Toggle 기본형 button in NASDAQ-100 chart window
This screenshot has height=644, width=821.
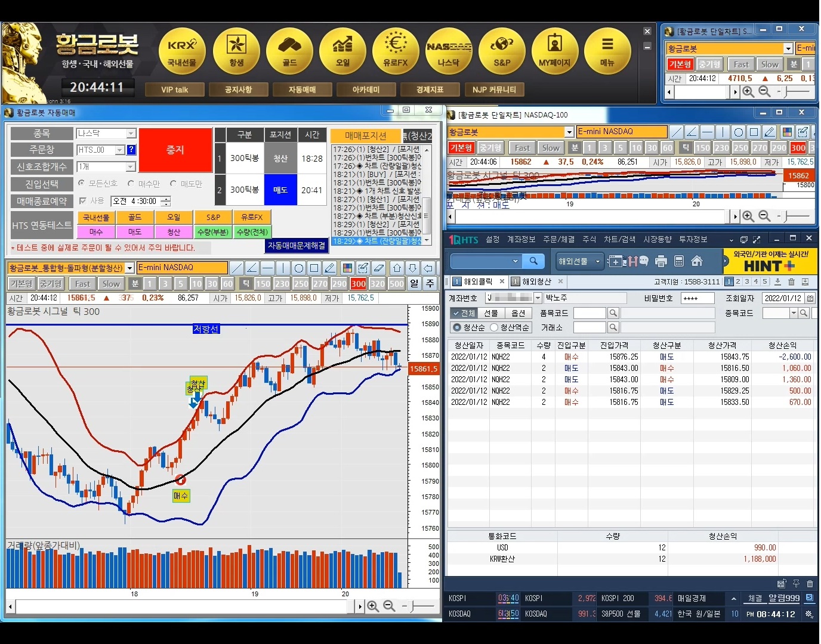pos(461,148)
